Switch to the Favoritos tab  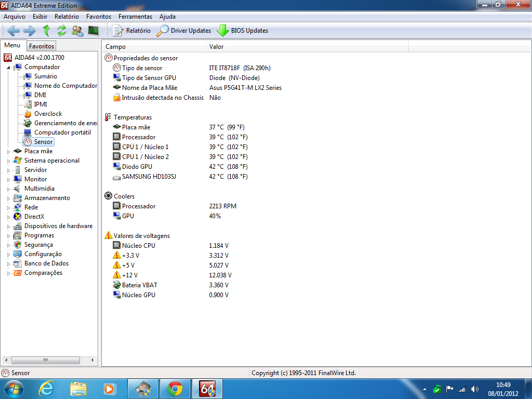pyautogui.click(x=41, y=46)
